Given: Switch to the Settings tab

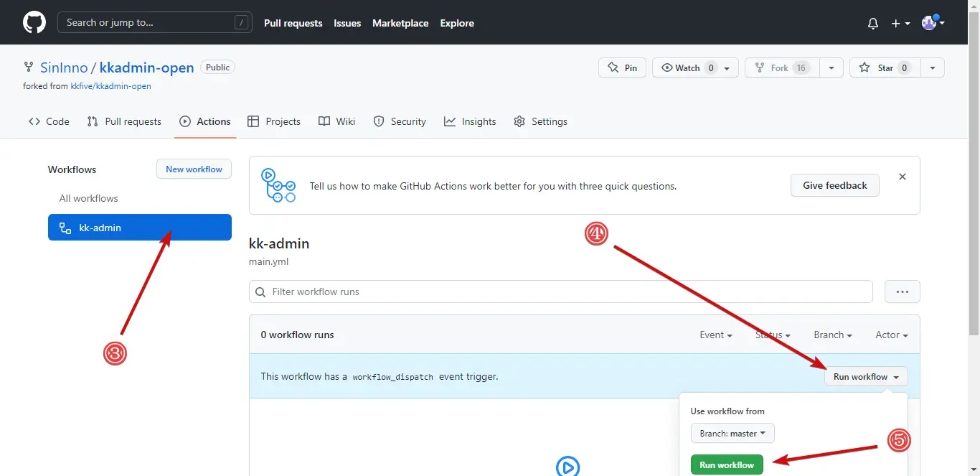Looking at the screenshot, I should pos(541,121).
